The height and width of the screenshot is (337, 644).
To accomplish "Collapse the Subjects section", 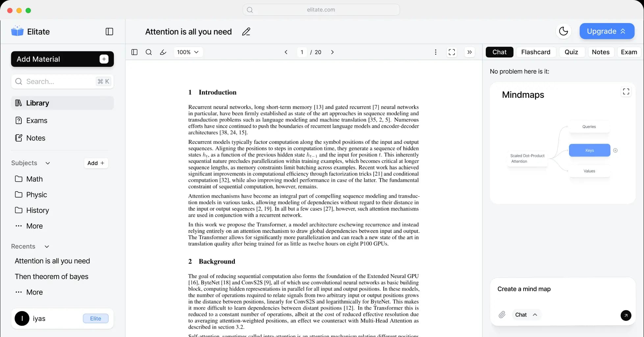I will pos(48,163).
